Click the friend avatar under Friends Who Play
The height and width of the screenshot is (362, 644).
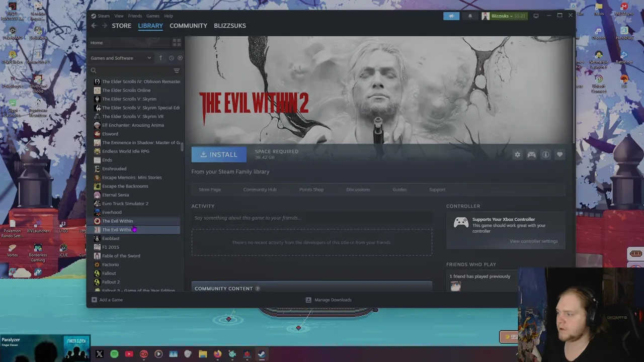[455, 286]
